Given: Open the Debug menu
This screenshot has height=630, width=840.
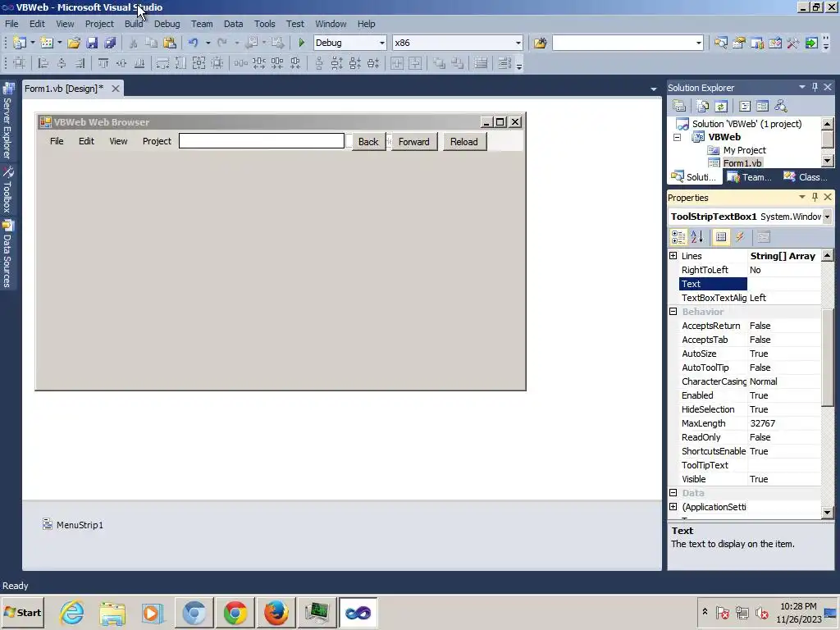Looking at the screenshot, I should 167,24.
